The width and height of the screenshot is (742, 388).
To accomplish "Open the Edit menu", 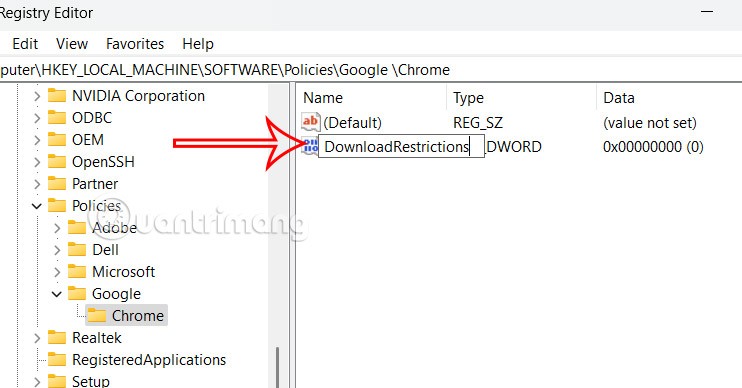I will pyautogui.click(x=25, y=44).
